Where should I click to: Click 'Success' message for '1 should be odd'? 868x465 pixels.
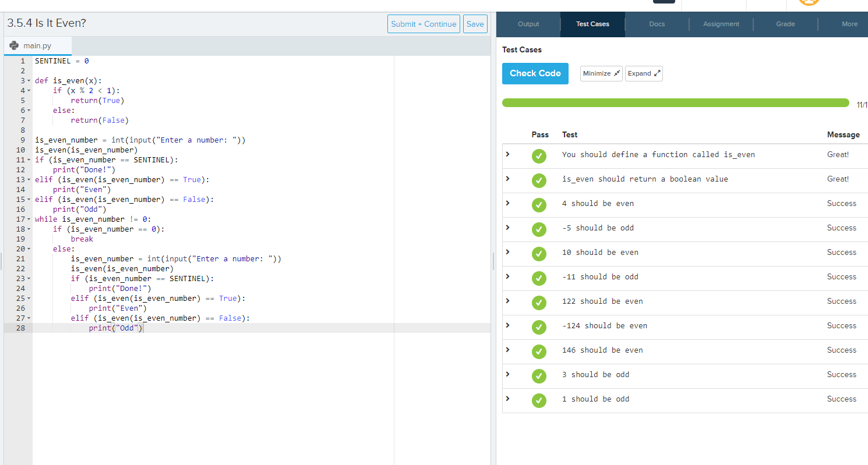pos(842,399)
